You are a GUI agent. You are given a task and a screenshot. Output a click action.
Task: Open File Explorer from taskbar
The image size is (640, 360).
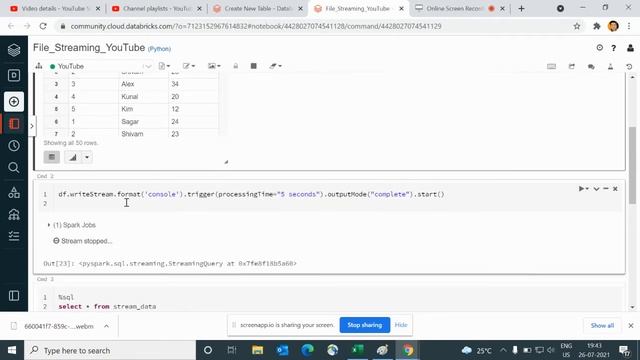click(x=258, y=350)
